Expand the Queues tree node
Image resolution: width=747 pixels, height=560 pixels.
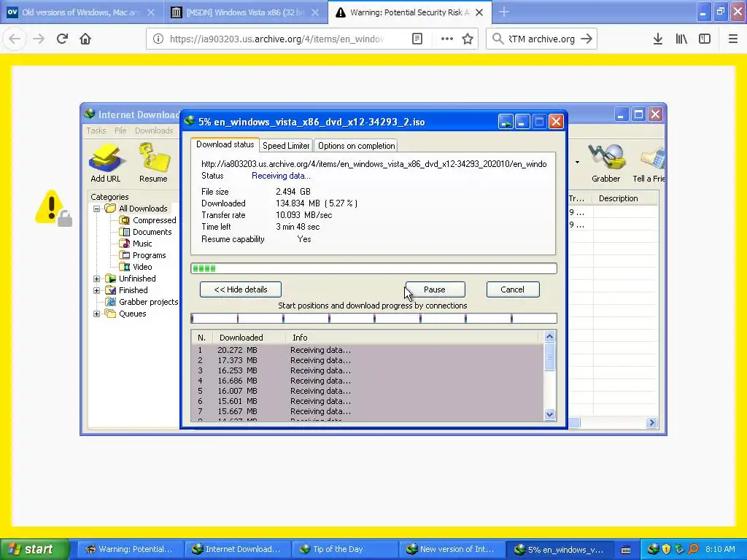tap(97, 314)
